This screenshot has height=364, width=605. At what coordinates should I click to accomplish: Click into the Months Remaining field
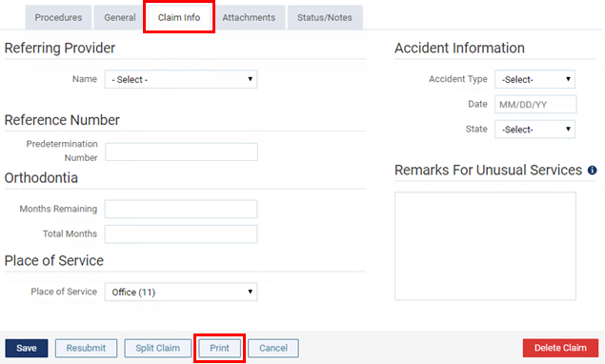pyautogui.click(x=181, y=209)
